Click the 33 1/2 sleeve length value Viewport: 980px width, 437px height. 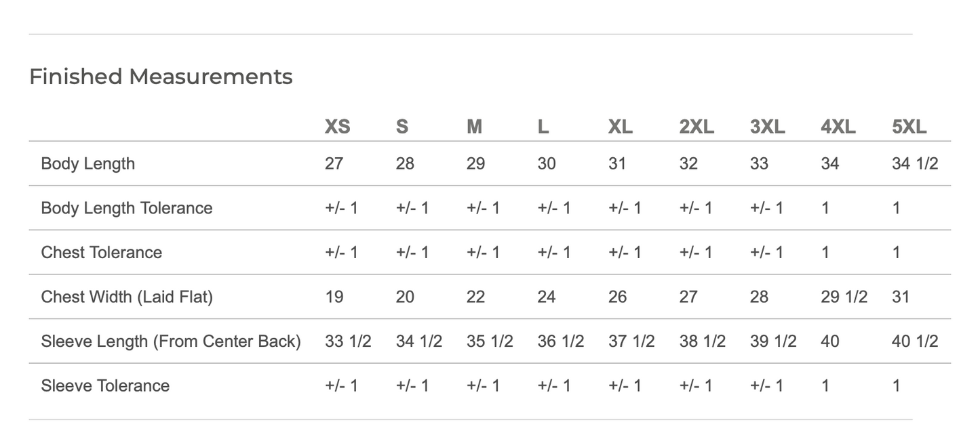pyautogui.click(x=348, y=341)
